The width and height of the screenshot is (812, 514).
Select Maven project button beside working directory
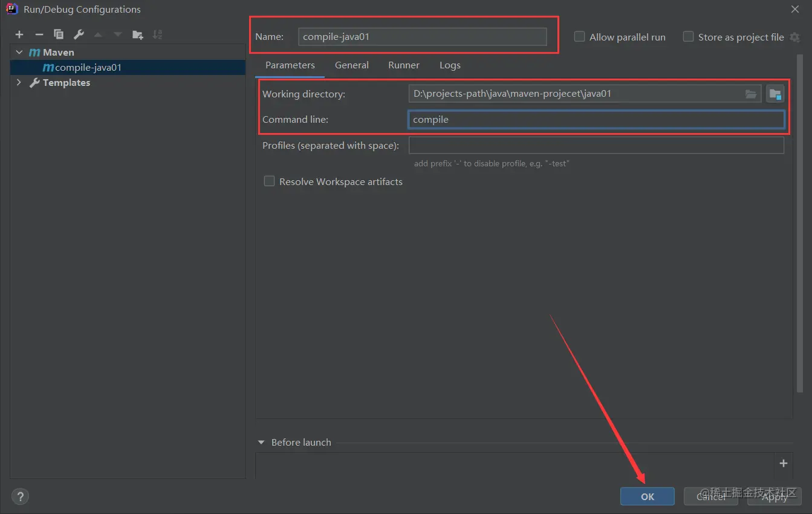coord(775,94)
